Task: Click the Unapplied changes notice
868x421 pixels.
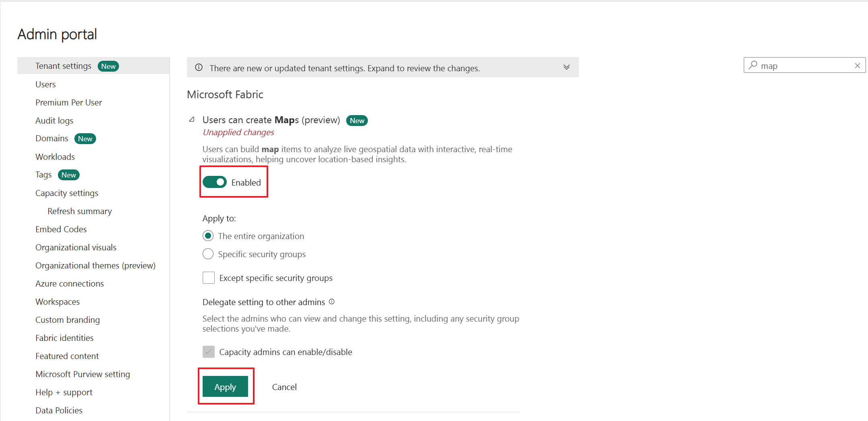Action: (x=238, y=132)
